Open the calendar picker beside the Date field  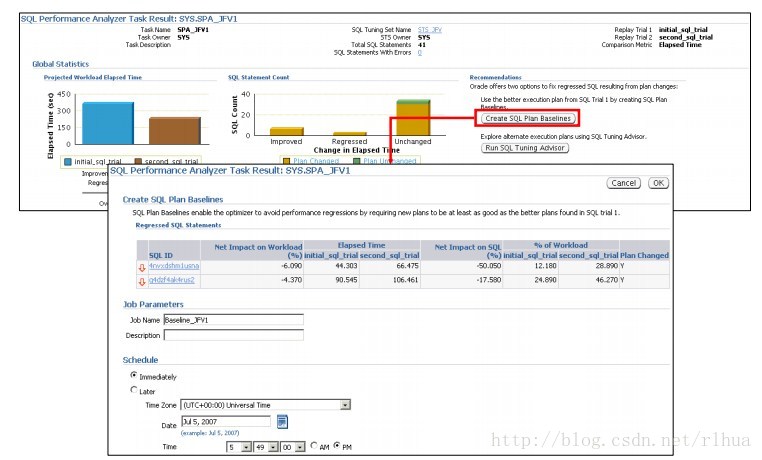(282, 422)
